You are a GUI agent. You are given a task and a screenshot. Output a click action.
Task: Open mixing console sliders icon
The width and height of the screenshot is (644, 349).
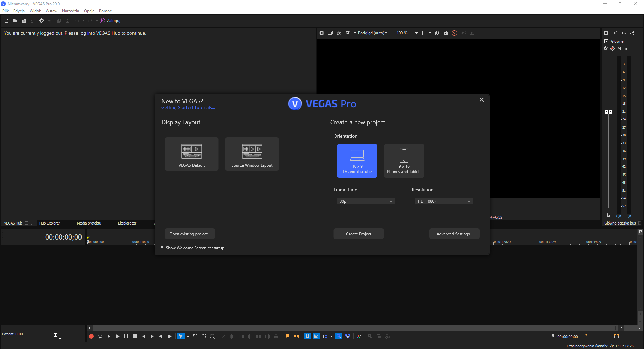point(632,33)
